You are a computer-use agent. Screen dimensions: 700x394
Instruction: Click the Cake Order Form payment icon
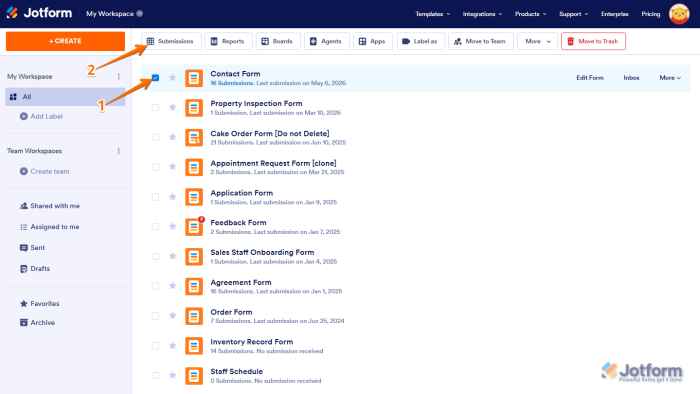[194, 137]
